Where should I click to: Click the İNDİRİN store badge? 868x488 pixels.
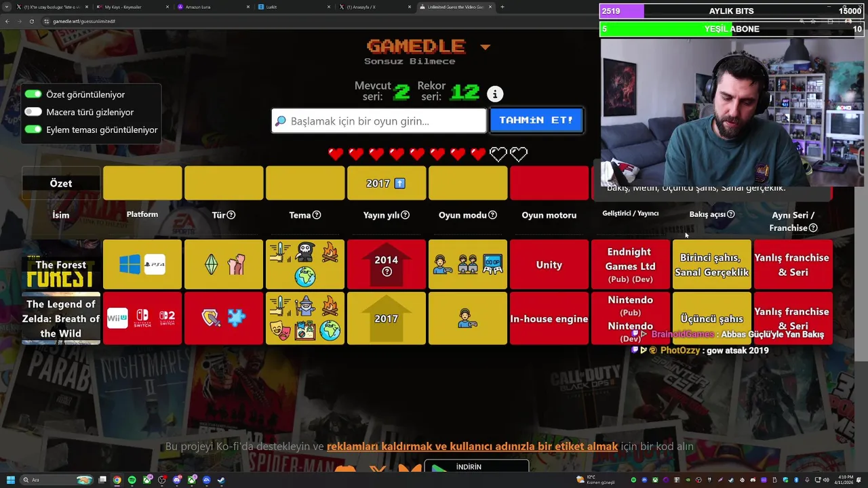click(476, 467)
